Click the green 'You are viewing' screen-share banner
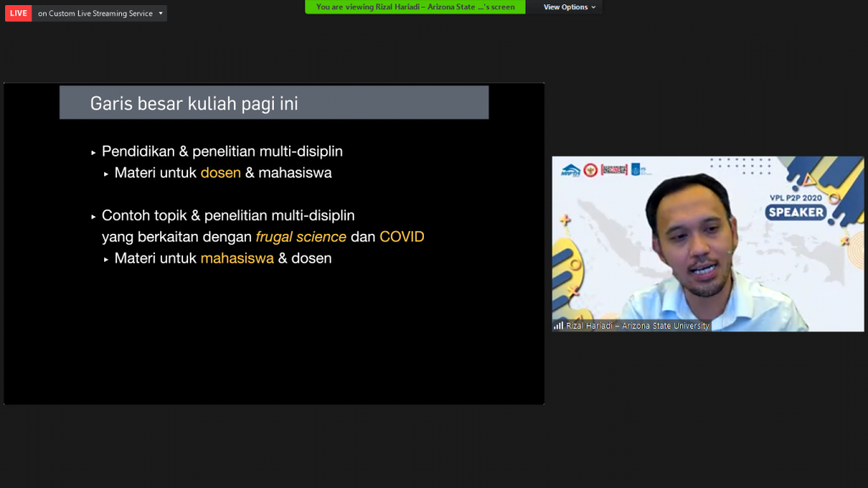 coord(415,7)
